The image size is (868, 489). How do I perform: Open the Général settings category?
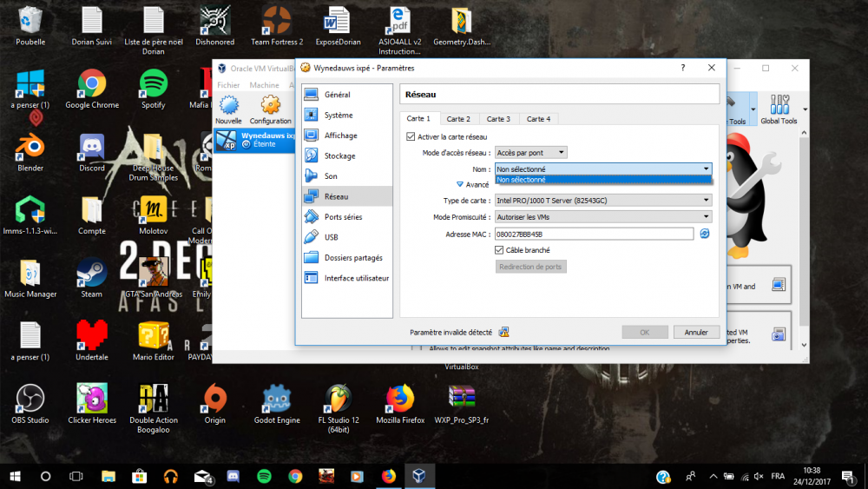[x=337, y=95]
